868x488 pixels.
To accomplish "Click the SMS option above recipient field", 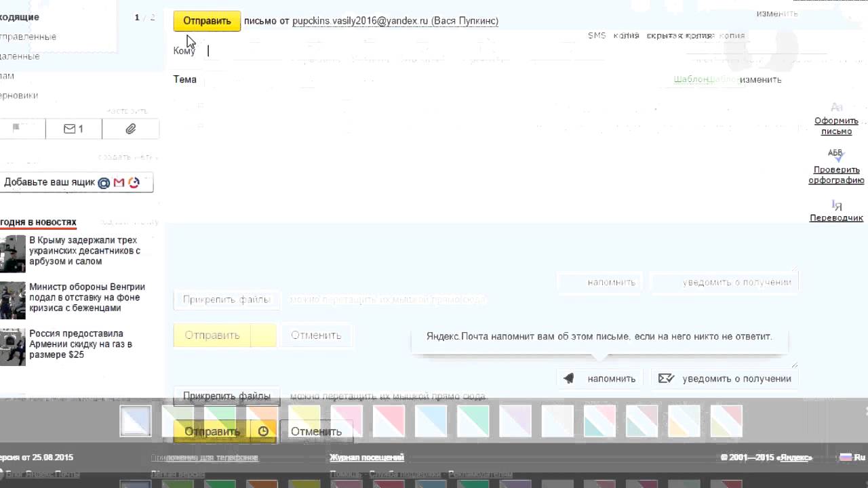I will point(597,36).
